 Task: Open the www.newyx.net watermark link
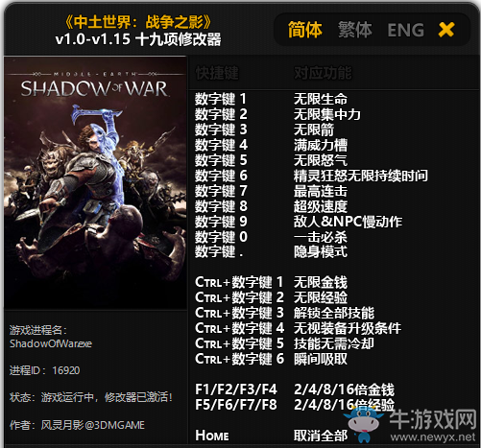(433, 437)
